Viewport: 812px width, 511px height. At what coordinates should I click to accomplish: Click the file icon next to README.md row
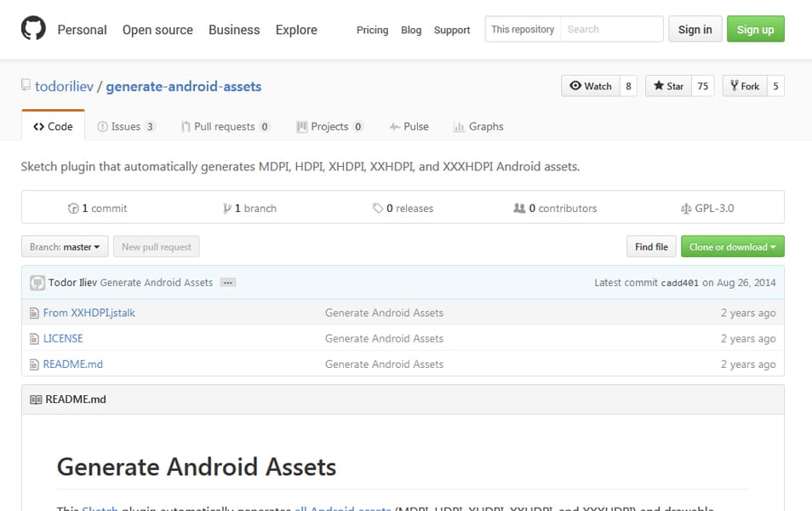tap(34, 365)
